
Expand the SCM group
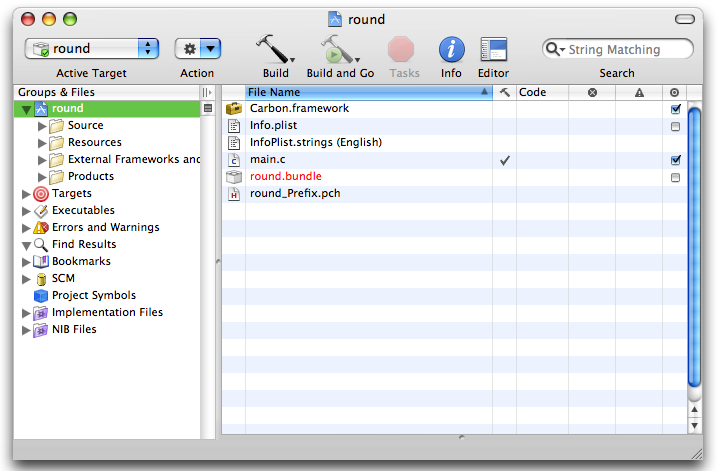26,279
